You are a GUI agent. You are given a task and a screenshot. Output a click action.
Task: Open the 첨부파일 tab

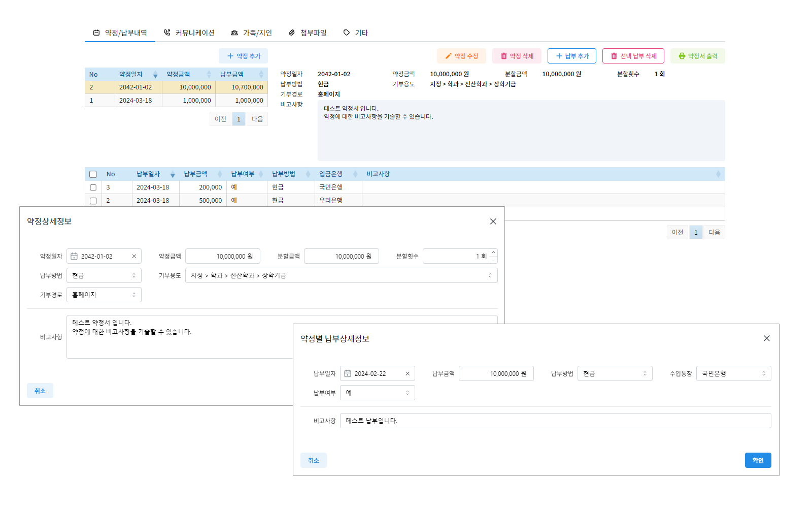pos(308,33)
